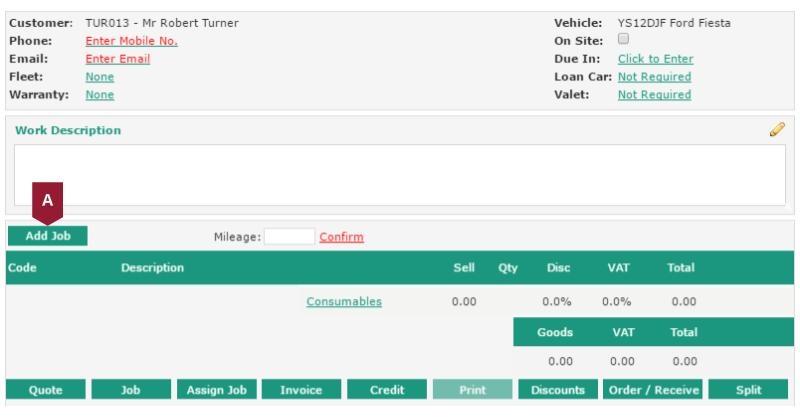Change Loan Car Not Required setting
The image size is (800, 418).
click(x=654, y=77)
